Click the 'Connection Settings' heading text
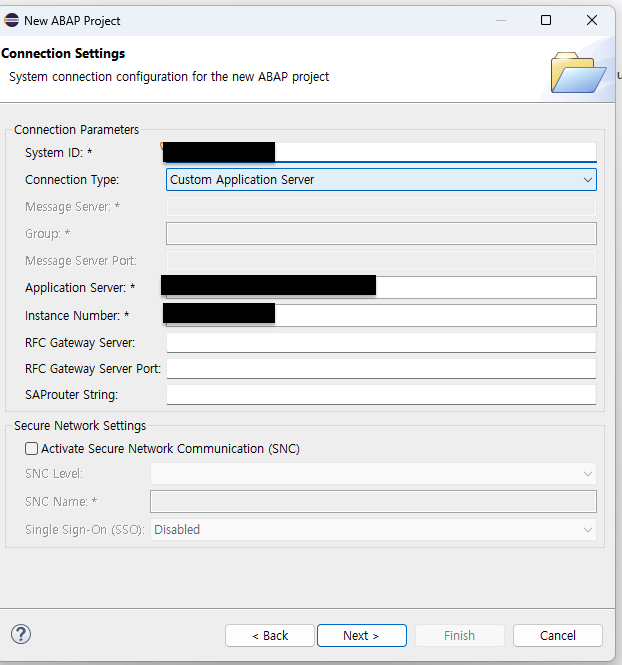Image resolution: width=622 pixels, height=665 pixels. 63,53
